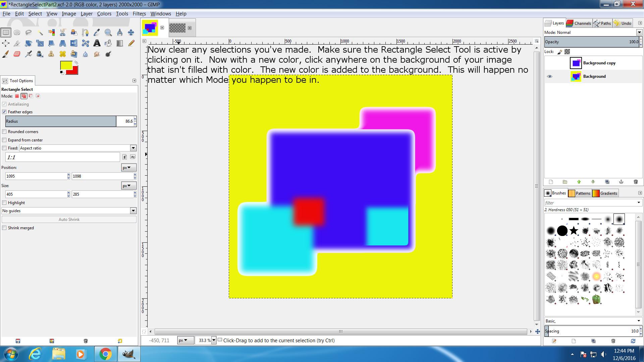This screenshot has height=362, width=644.
Task: Open the layer Mode Normal dropdown
Action: pyautogui.click(x=639, y=33)
